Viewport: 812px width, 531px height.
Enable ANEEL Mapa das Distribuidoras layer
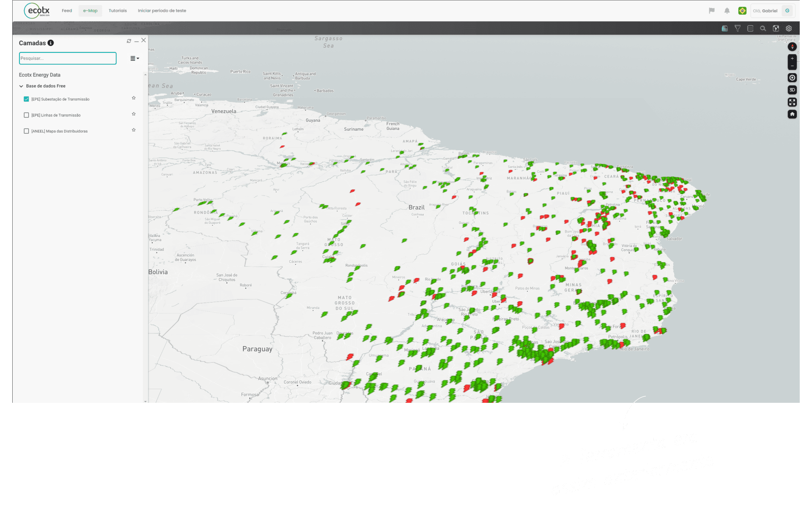[x=26, y=131]
